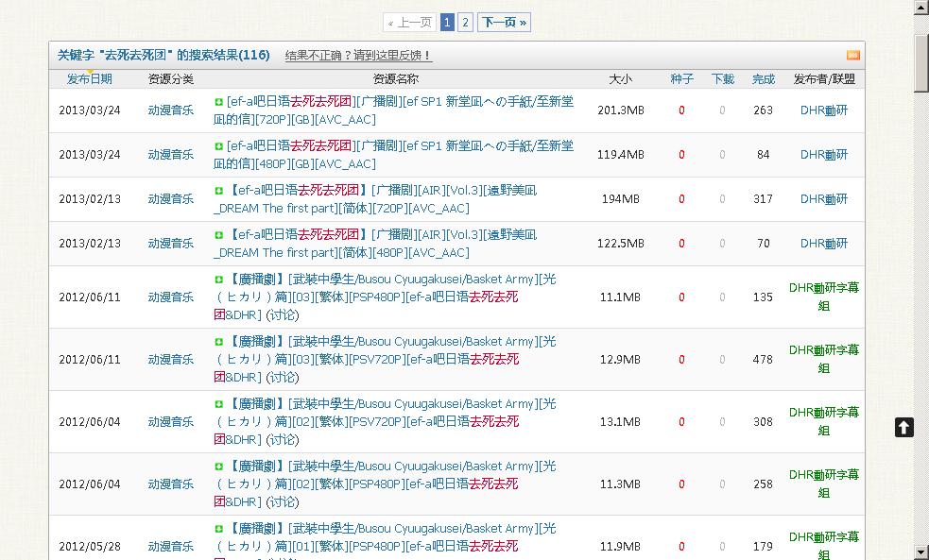Click the page vertical scrollbar thumb
The height and width of the screenshot is (560, 929).
point(921,62)
